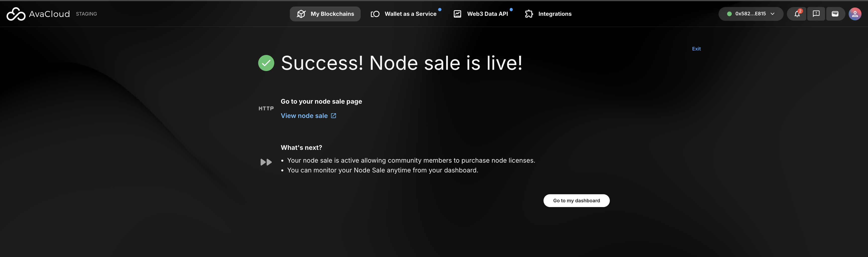Open the feedback message icon
Viewport: 868px width, 257px height.
click(x=816, y=14)
